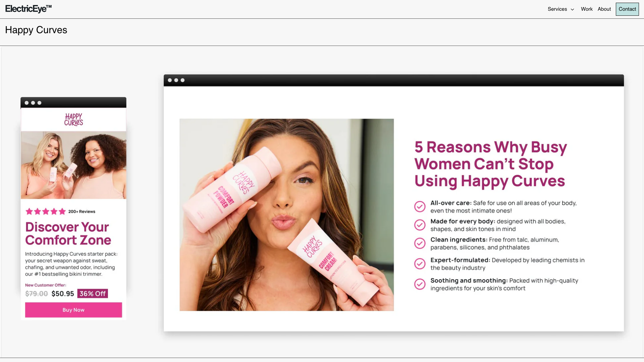The height and width of the screenshot is (362, 644).
Task: Click the window dots on desktop mockup bar
Action: tap(176, 80)
